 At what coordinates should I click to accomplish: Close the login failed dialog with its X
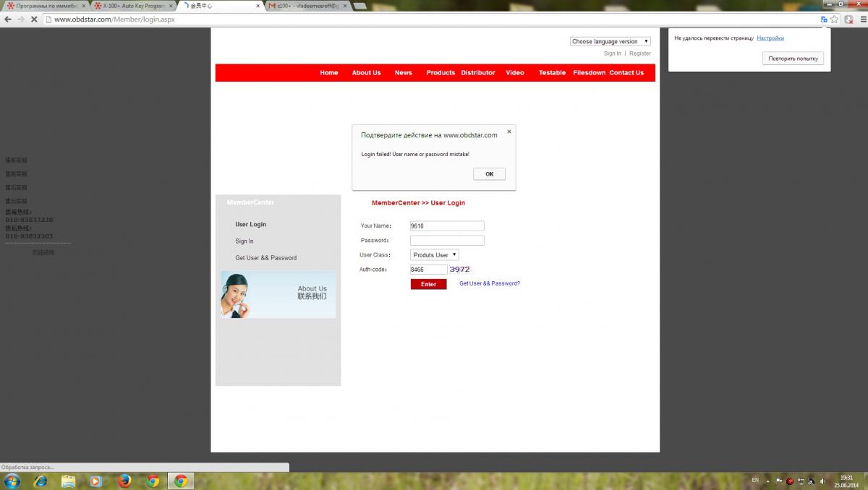point(509,132)
